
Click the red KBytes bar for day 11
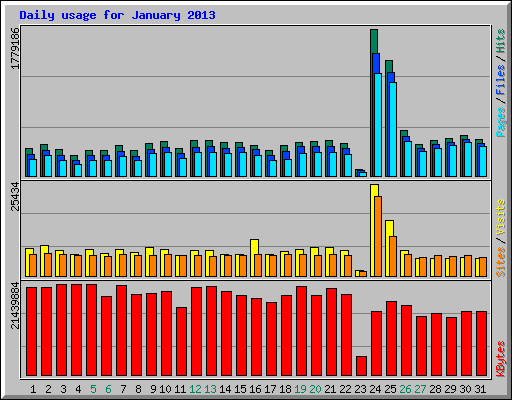point(181,342)
